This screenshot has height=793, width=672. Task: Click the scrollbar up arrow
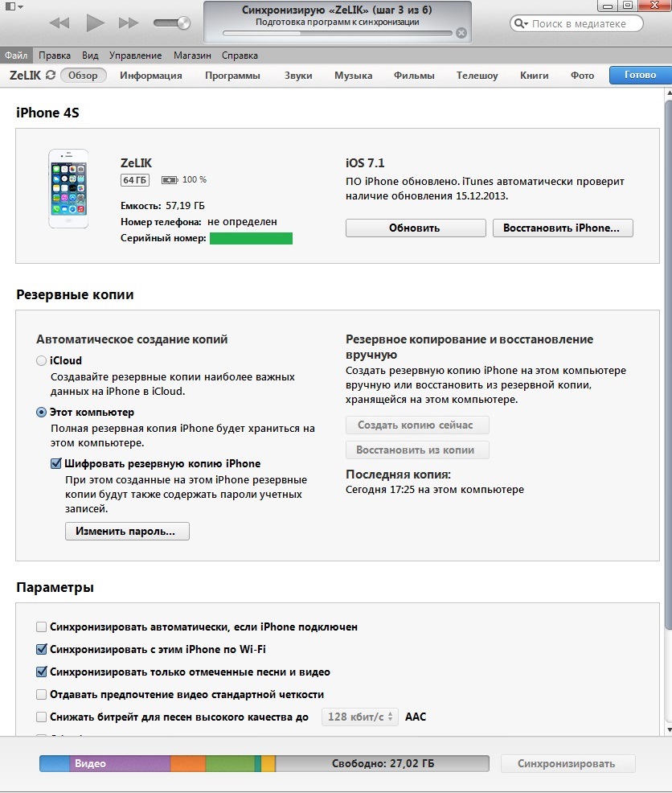669,93
